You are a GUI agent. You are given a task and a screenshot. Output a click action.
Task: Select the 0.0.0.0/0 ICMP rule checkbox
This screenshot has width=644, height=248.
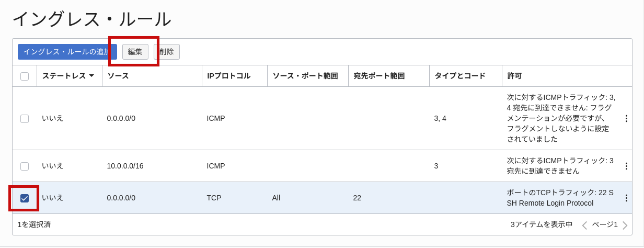25,119
